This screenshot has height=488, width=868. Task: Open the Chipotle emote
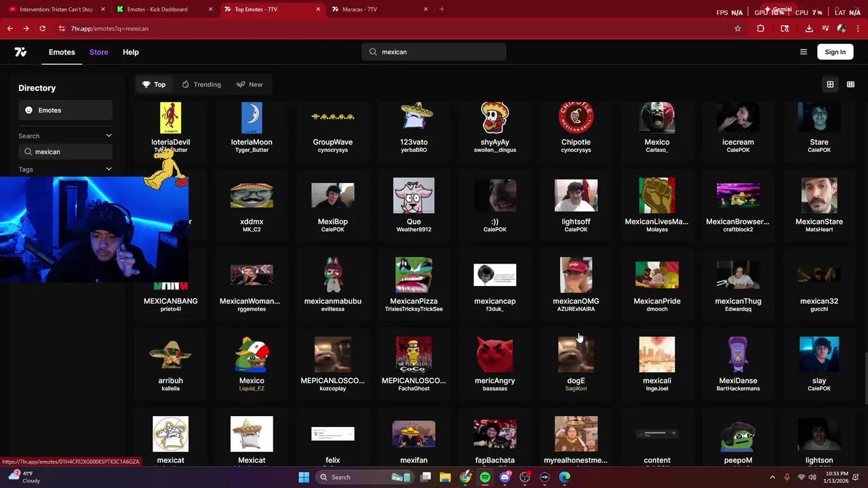(576, 127)
